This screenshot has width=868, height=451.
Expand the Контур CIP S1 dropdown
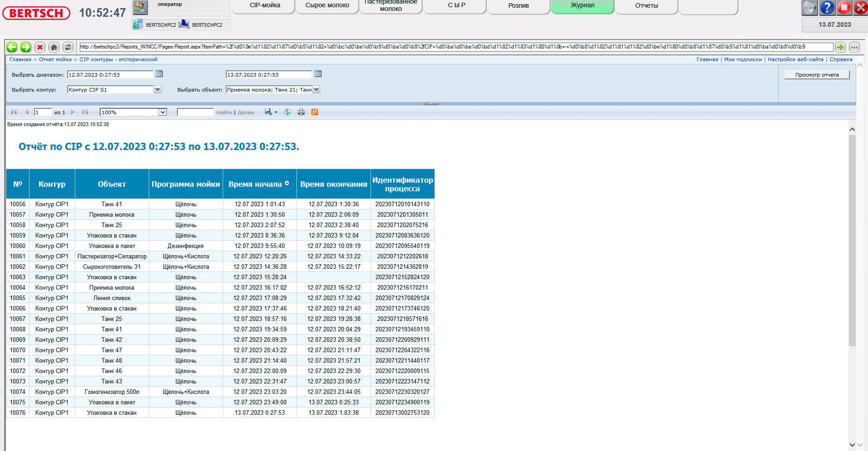pyautogui.click(x=158, y=90)
